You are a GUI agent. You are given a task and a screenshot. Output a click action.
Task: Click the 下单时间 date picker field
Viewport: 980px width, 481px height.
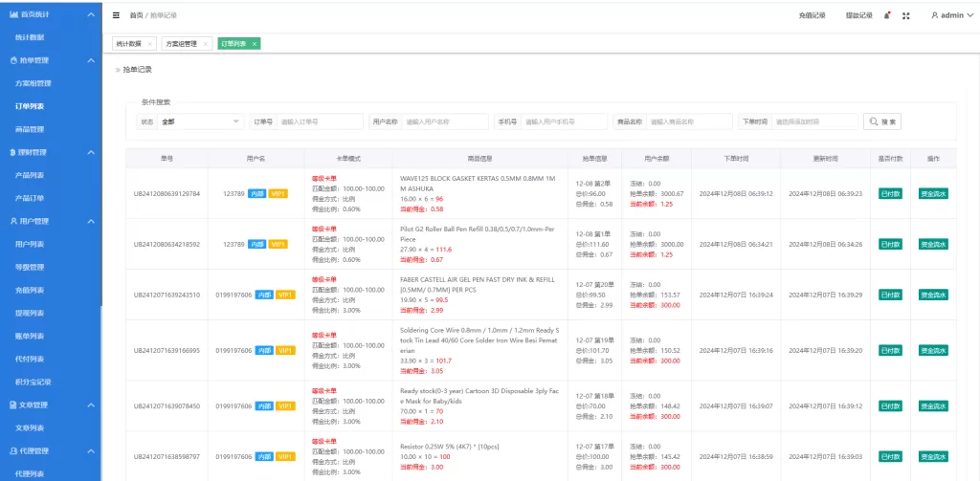tap(813, 121)
